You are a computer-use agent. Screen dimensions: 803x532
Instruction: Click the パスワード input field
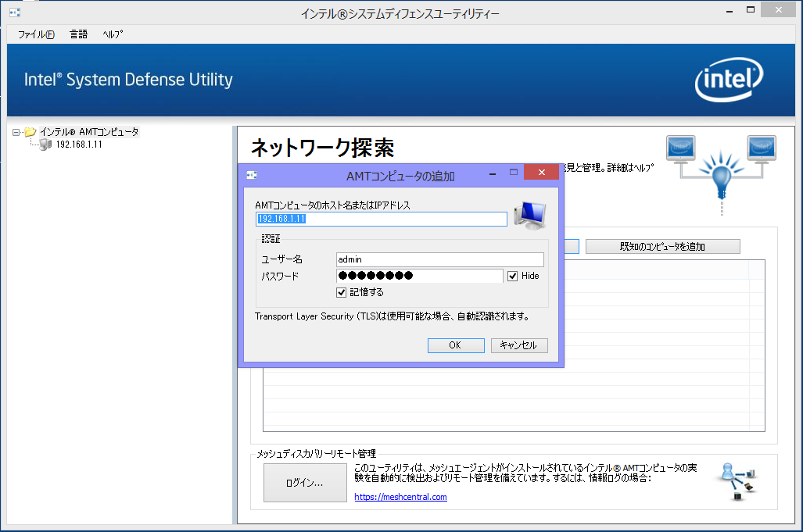419,276
